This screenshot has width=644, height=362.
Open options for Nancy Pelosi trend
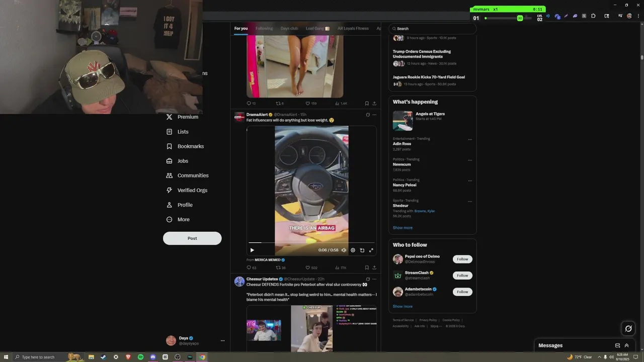(470, 181)
